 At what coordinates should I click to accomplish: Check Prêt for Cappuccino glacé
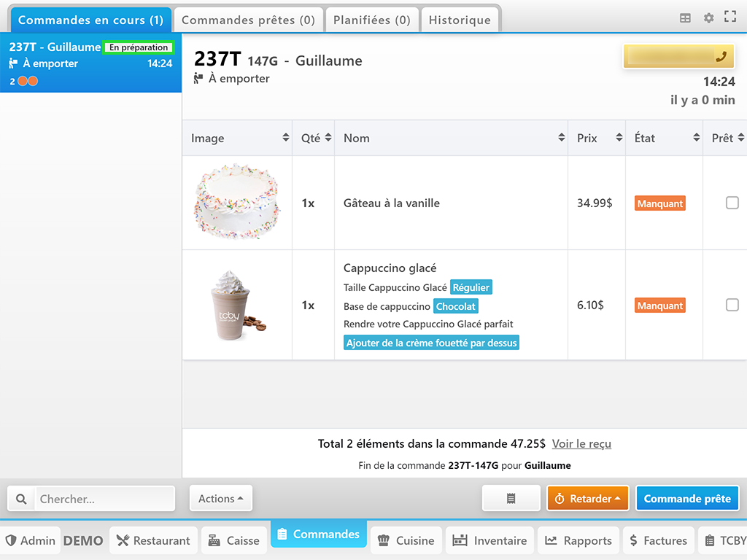[732, 305]
